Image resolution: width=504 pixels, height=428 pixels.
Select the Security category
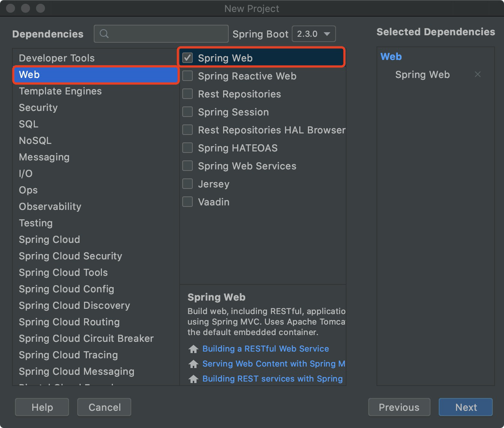38,108
